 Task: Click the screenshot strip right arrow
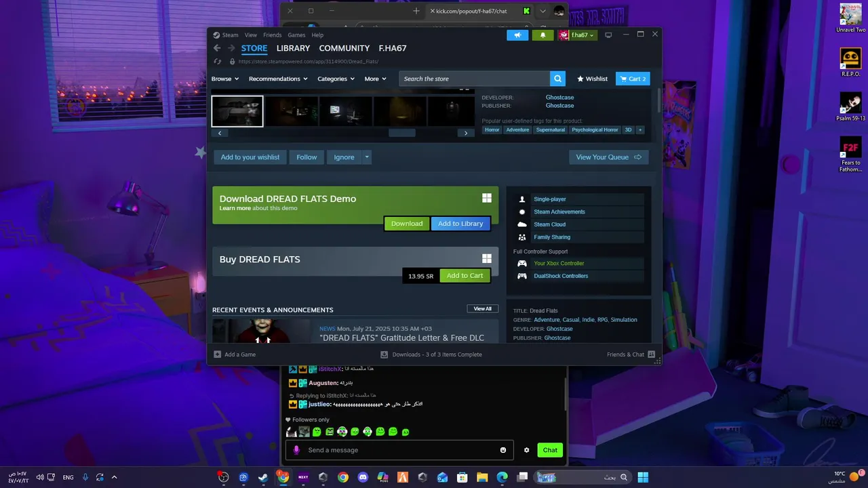click(465, 133)
